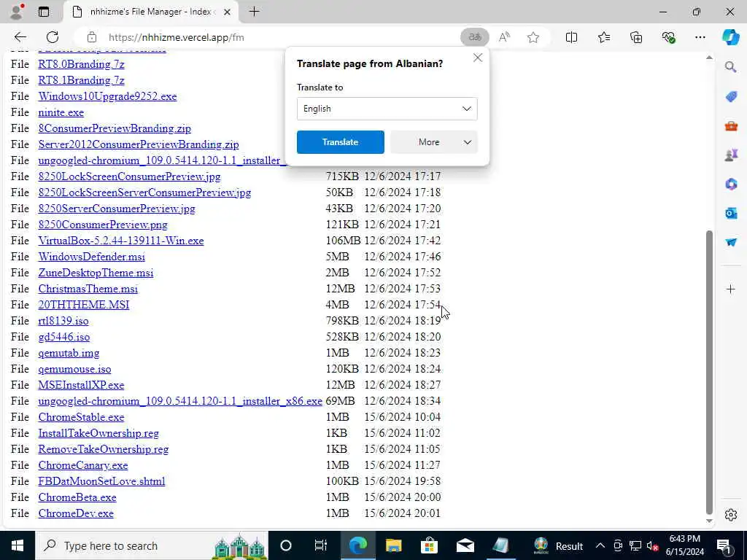Viewport: 747px width, 560px height.
Task: View site information lock icon
Action: pyautogui.click(x=92, y=37)
